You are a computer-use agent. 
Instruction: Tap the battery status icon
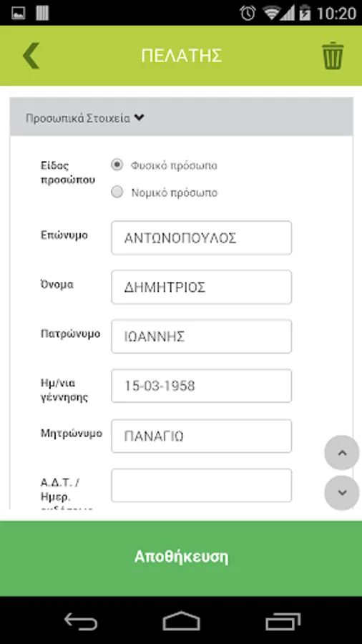pos(305,13)
